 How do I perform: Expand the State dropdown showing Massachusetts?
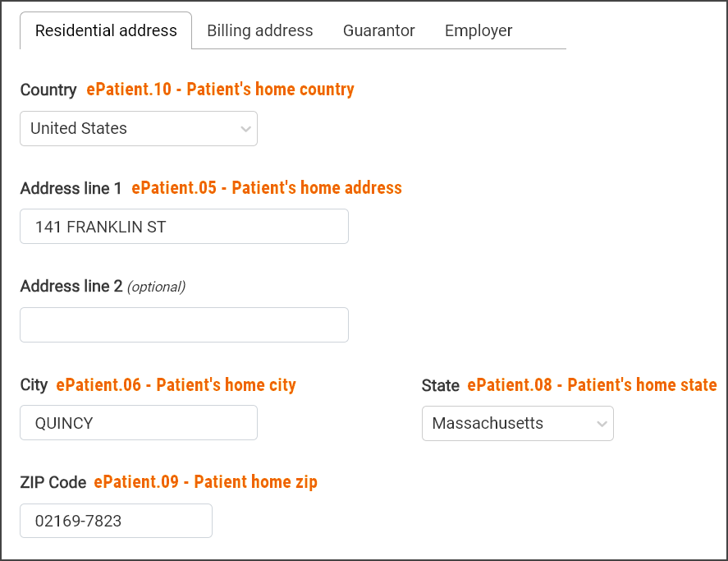click(x=517, y=424)
